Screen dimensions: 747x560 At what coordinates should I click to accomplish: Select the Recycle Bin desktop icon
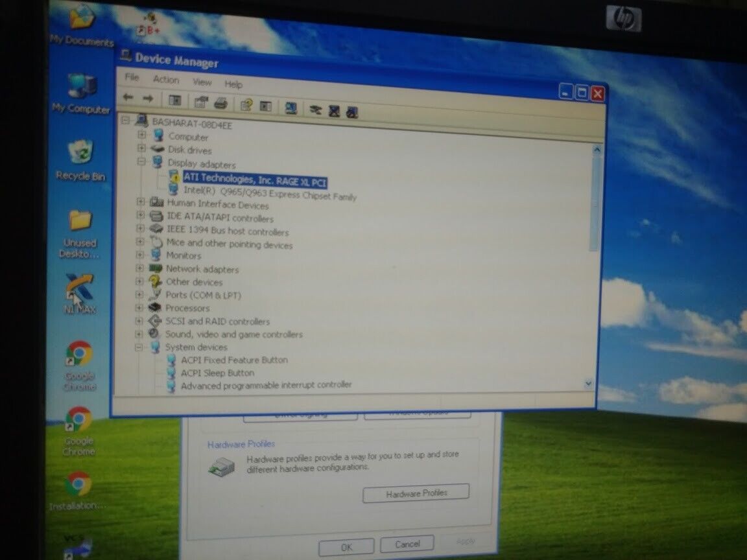click(x=80, y=159)
